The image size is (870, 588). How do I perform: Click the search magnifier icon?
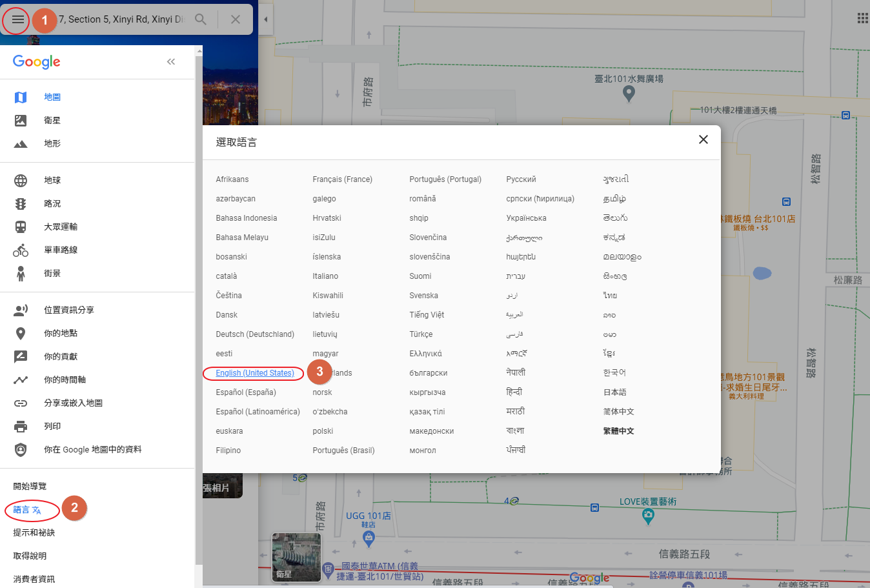click(201, 19)
